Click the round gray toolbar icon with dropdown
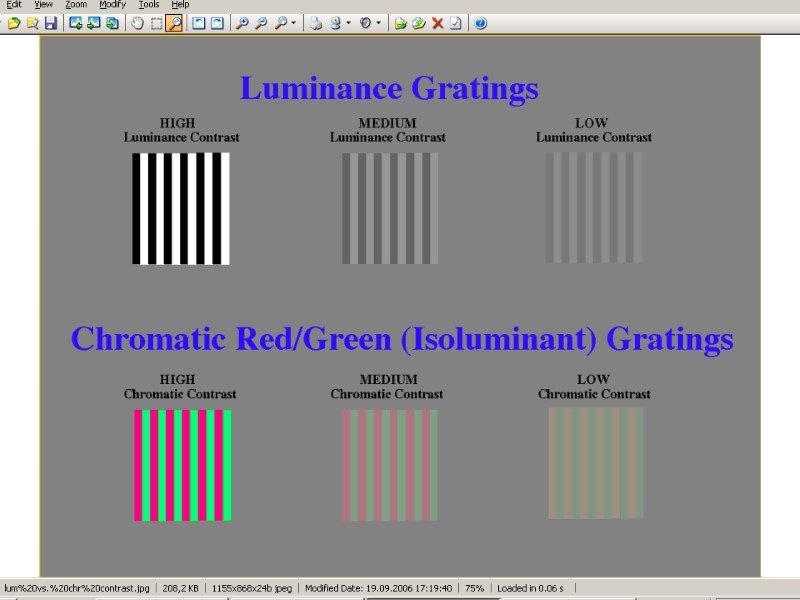 click(365, 23)
